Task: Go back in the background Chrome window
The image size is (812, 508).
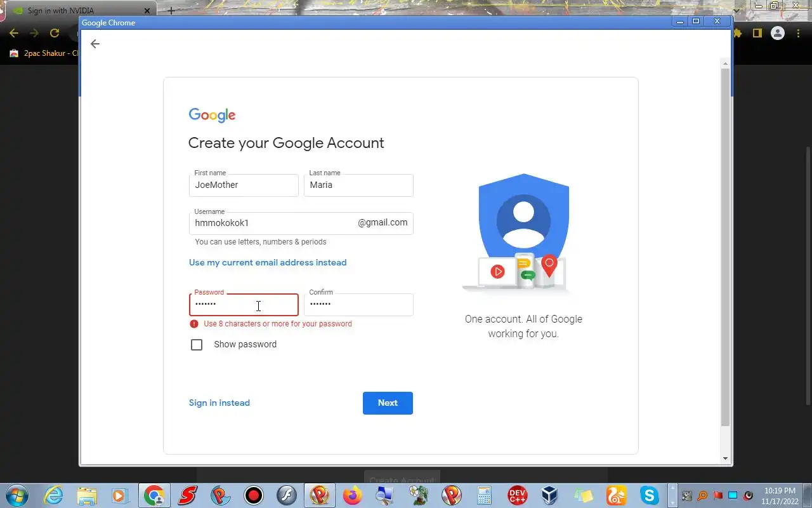Action: pos(14,33)
